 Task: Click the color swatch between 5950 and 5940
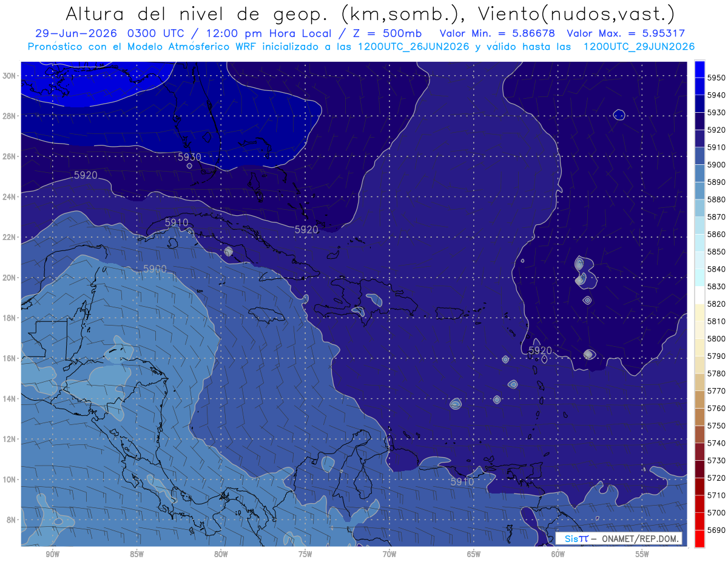[699, 86]
